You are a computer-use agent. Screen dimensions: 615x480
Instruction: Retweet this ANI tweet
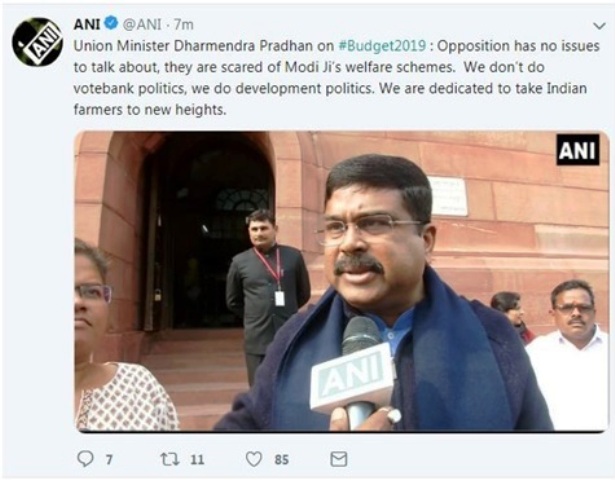tap(170, 459)
